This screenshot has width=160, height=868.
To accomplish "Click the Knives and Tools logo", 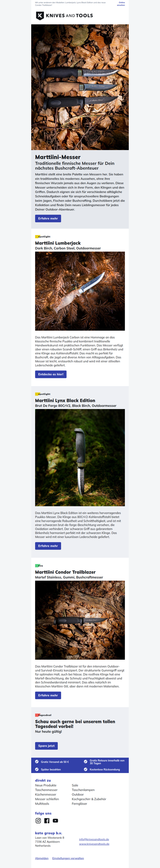I will point(64,16).
